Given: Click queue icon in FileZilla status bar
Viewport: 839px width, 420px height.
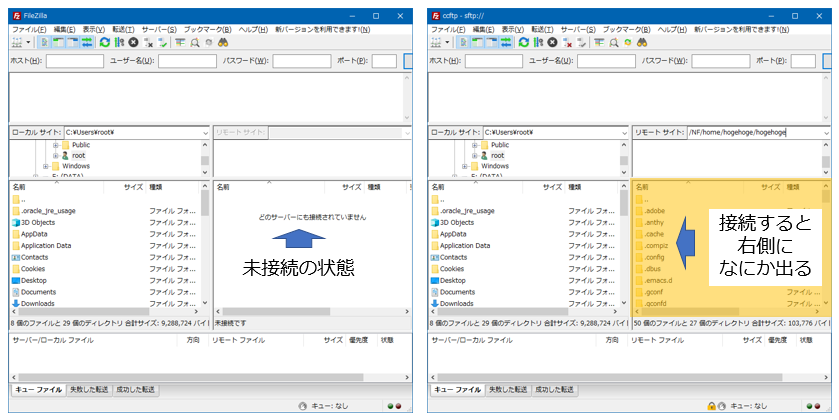Looking at the screenshot, I should [x=303, y=406].
